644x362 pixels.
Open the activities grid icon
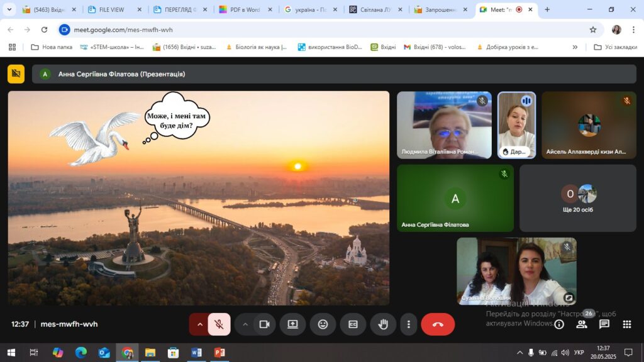point(626,324)
